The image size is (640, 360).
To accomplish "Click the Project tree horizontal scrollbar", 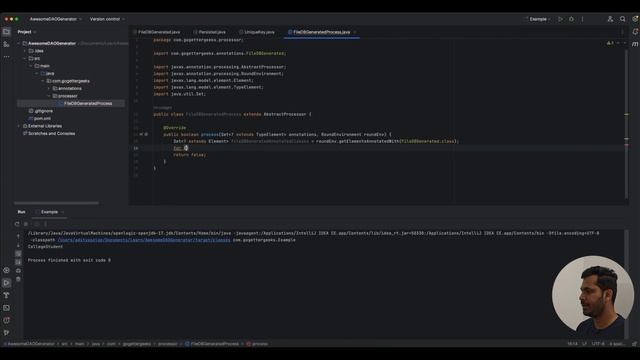I will coord(56,203).
